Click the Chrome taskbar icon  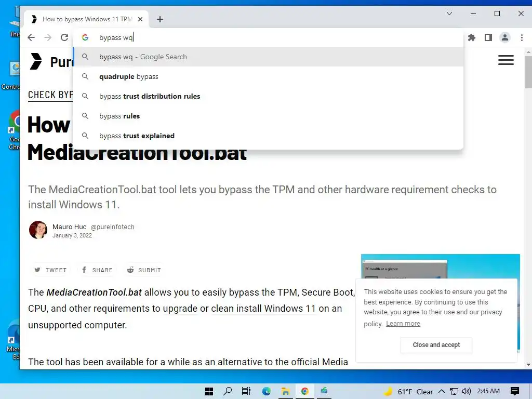(304, 391)
